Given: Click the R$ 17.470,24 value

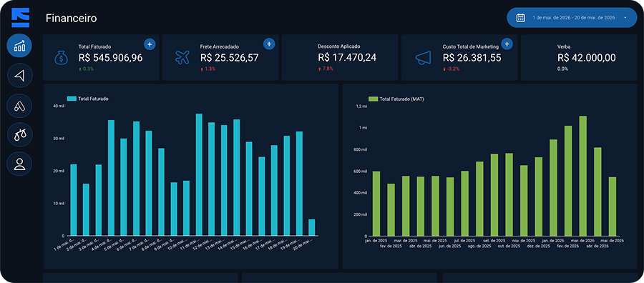Looking at the screenshot, I should click(347, 58).
